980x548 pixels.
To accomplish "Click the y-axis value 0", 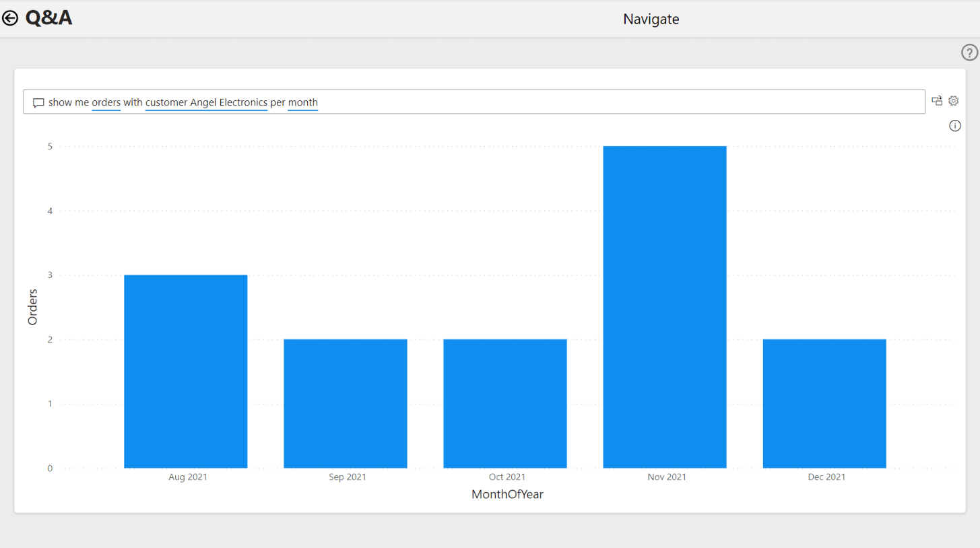I will [x=50, y=469].
